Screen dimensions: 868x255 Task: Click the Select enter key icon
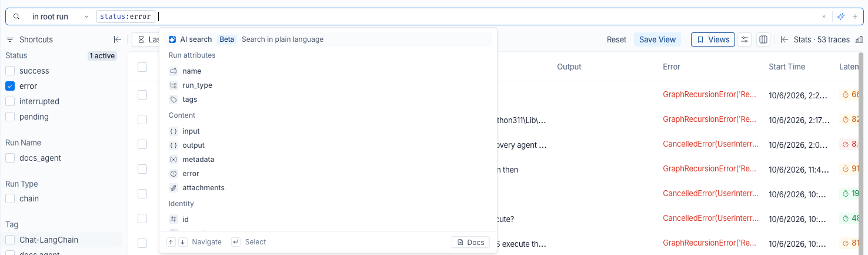[235, 242]
